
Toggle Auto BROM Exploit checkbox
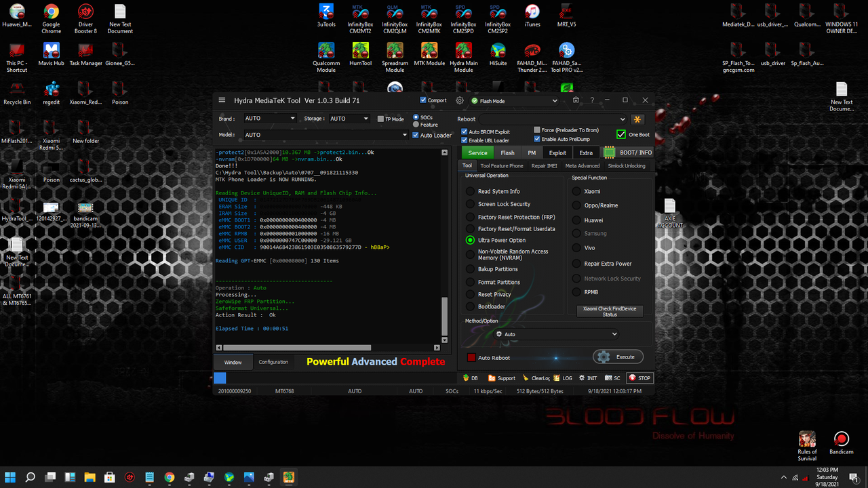465,131
